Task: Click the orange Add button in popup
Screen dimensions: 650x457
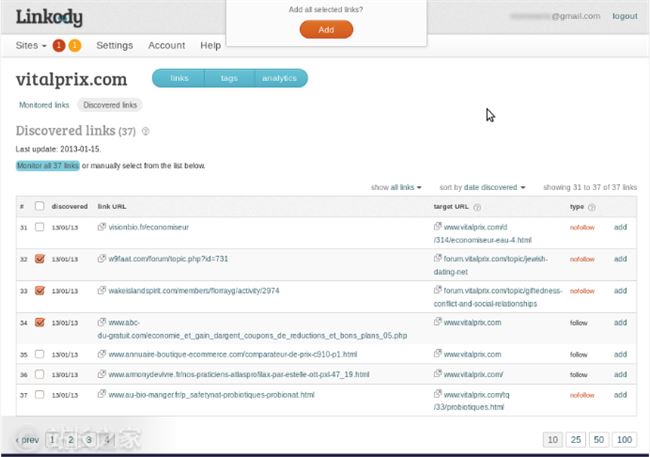Action: pos(326,30)
